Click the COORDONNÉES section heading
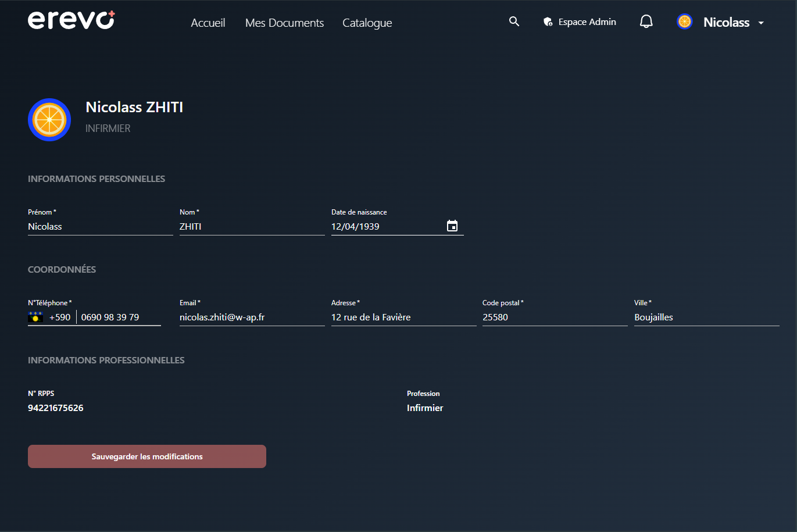Image resolution: width=797 pixels, height=532 pixels. click(x=62, y=269)
